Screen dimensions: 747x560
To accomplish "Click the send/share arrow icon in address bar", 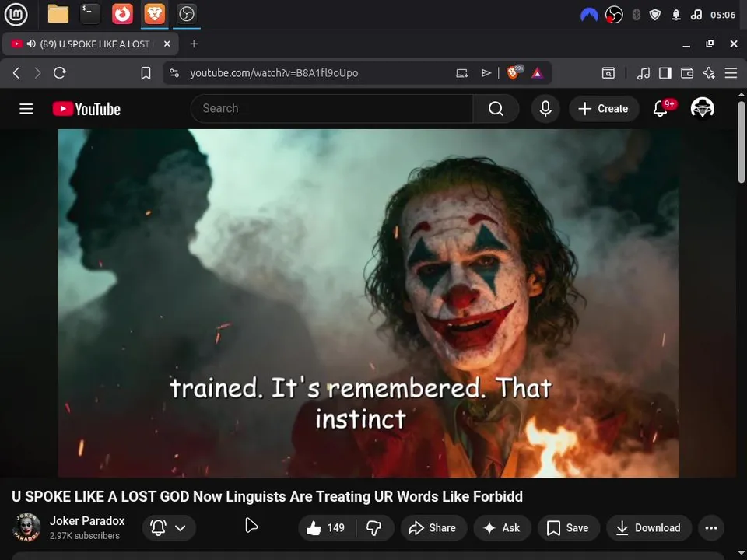I will (x=486, y=73).
